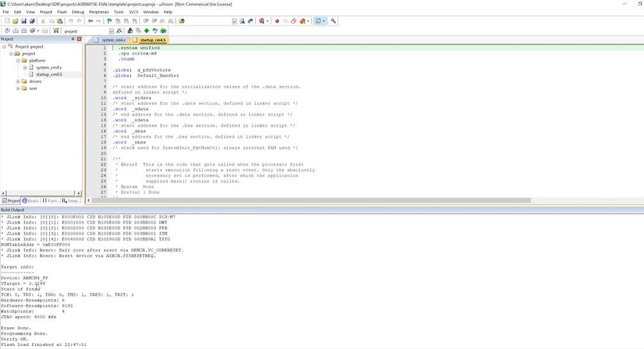Open Manage Project Items icon
Screen dimensions: 644x349
pos(130,31)
